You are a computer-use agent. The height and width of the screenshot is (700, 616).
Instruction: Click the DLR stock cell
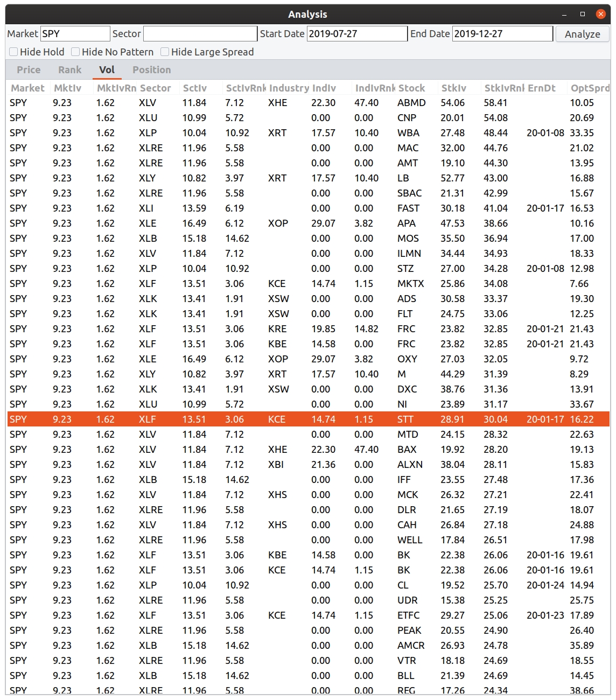(407, 510)
